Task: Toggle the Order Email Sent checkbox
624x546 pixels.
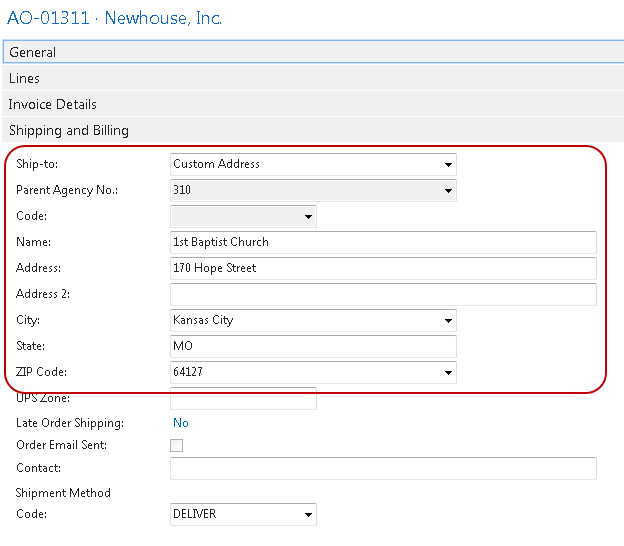Action: tap(177, 446)
